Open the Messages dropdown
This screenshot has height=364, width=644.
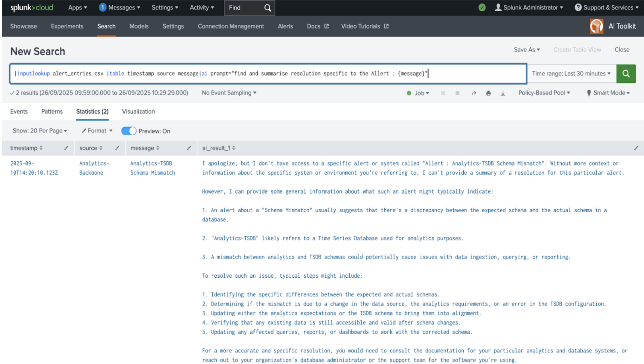(x=124, y=8)
